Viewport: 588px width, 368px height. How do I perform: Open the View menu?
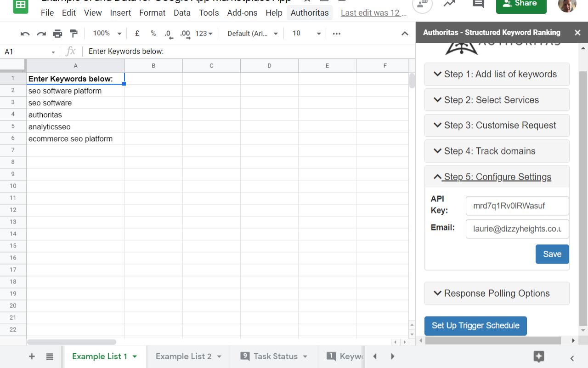(x=93, y=13)
